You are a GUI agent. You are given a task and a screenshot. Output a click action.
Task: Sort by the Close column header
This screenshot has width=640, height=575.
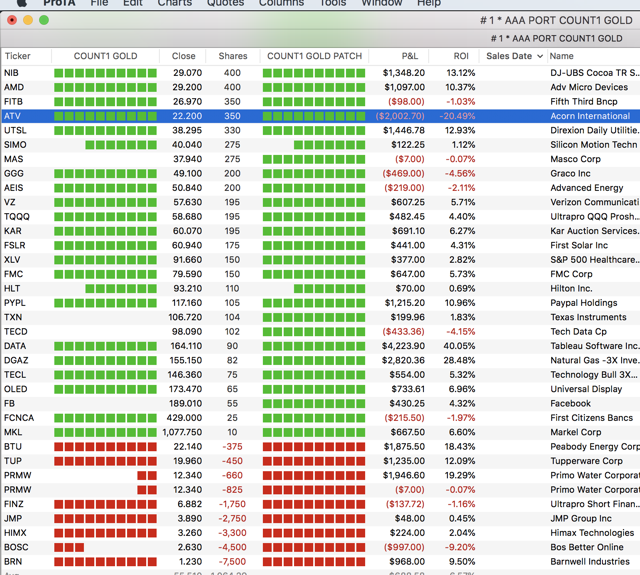pos(183,56)
